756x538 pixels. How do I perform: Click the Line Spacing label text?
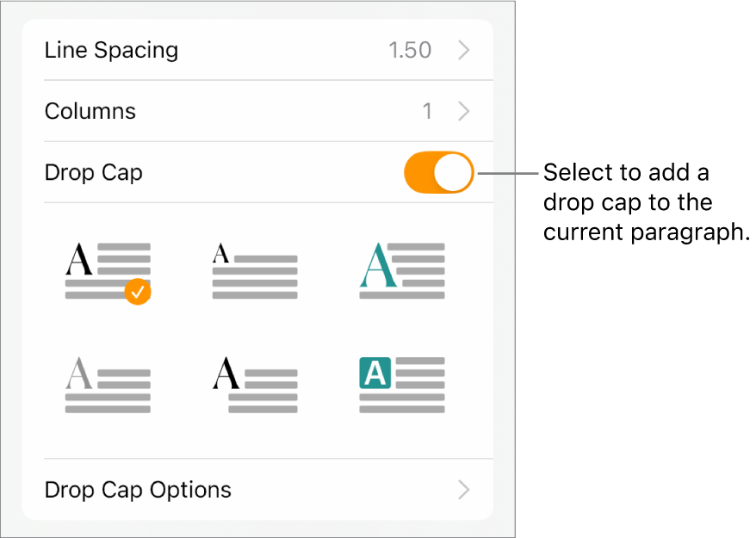point(111,51)
